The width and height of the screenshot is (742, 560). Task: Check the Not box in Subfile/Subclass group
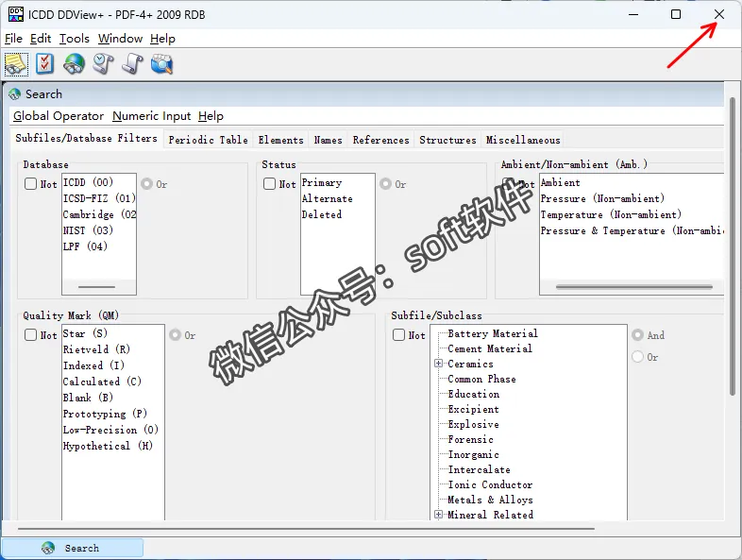(x=398, y=334)
